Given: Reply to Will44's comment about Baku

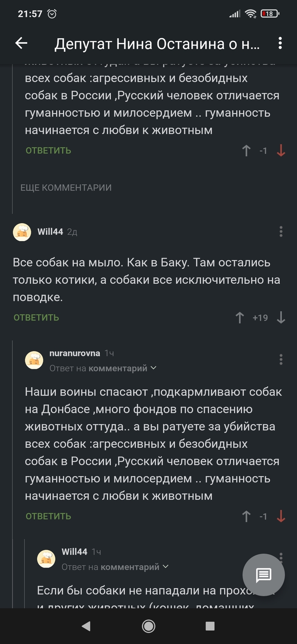Looking at the screenshot, I should 36,318.
